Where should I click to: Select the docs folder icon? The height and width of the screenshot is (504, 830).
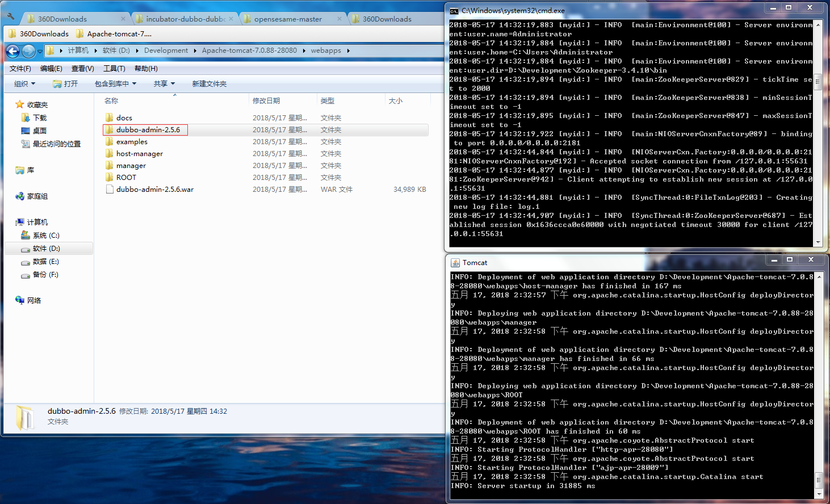pyautogui.click(x=110, y=118)
